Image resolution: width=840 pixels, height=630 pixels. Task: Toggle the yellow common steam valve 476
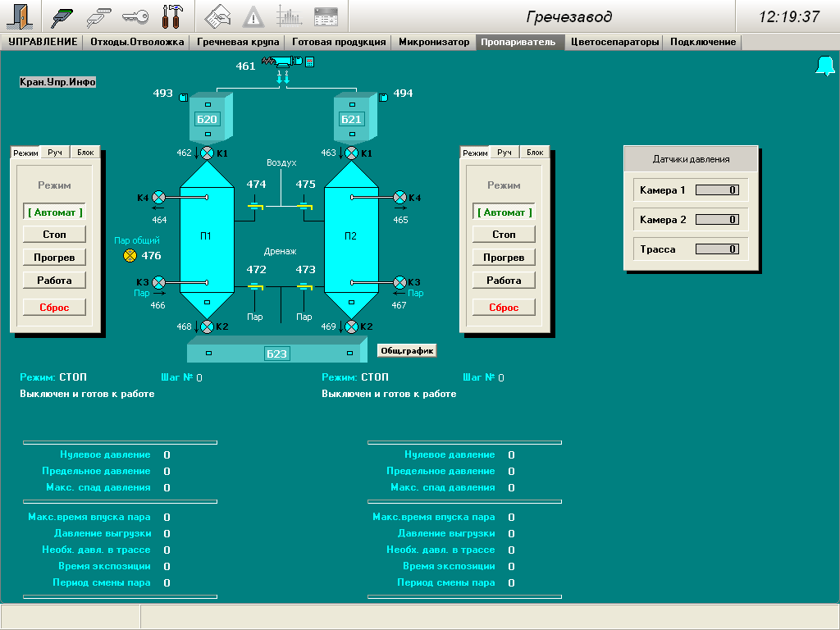(129, 256)
